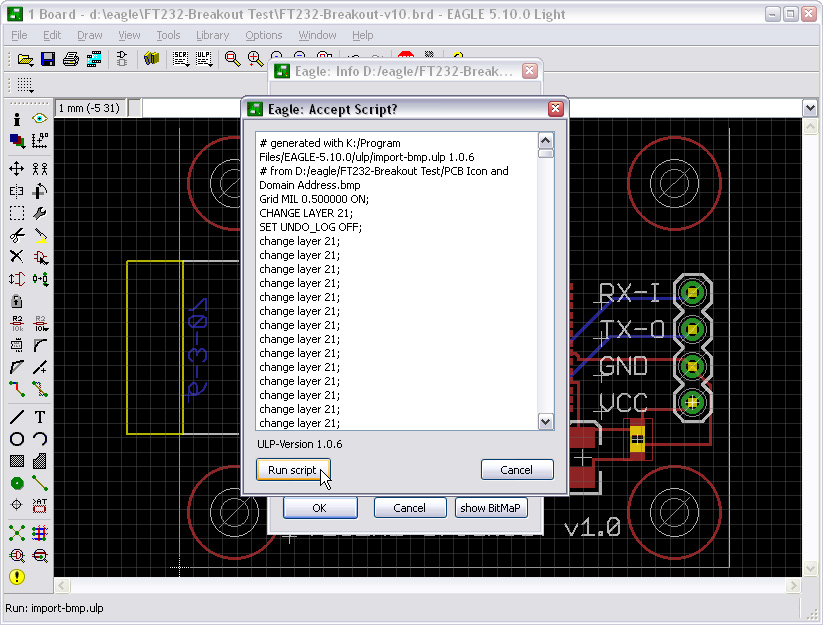
Task: Select the Move tool
Action: tap(17, 167)
